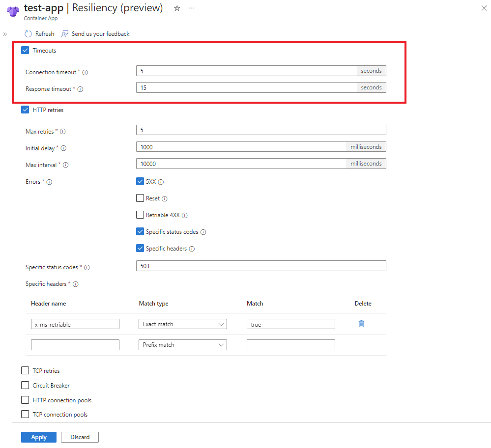
Task: Click the test-app Container App icon
Action: [12, 11]
